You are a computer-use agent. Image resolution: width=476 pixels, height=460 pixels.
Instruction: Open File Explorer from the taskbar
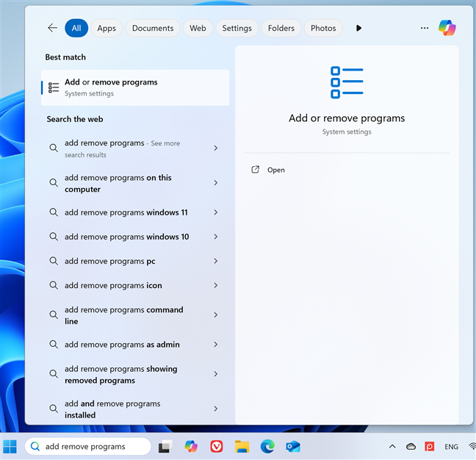(x=242, y=446)
